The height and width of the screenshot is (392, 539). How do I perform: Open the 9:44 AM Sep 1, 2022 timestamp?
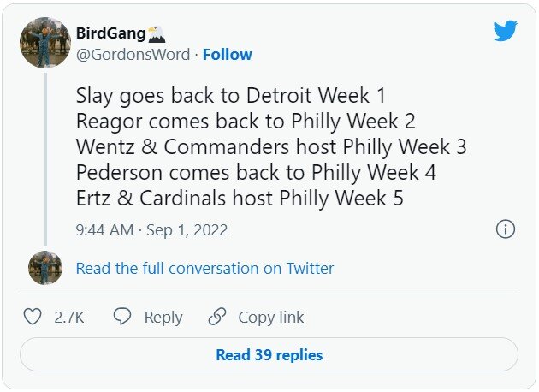(151, 230)
